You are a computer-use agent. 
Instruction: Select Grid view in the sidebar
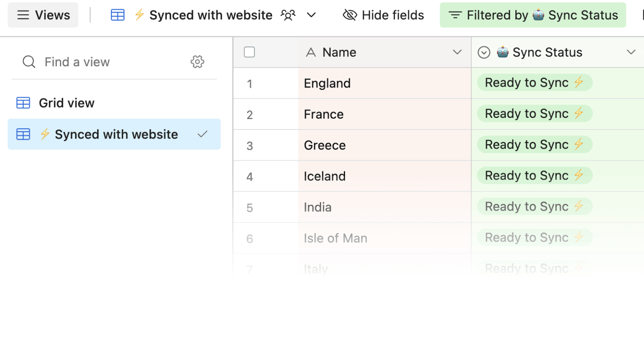67,103
